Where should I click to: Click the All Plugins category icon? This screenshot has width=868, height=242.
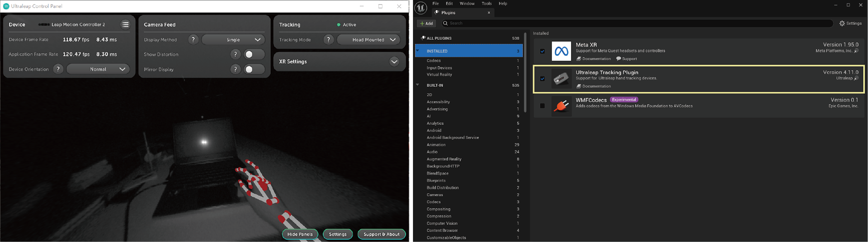(423, 38)
